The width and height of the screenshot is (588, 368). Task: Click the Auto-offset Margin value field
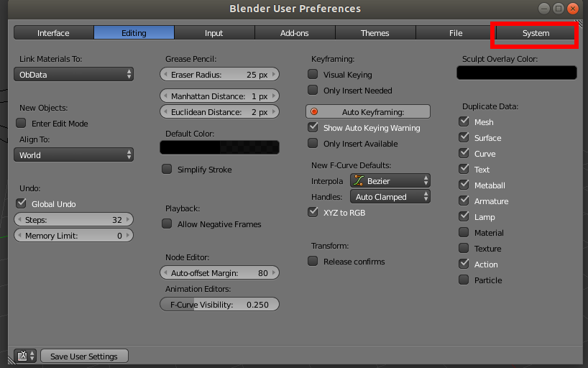(219, 272)
